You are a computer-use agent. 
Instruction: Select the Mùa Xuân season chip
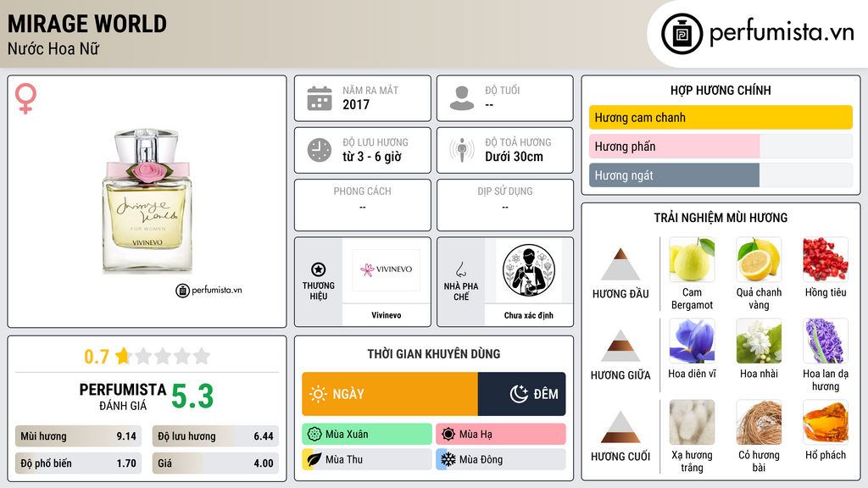click(x=367, y=435)
